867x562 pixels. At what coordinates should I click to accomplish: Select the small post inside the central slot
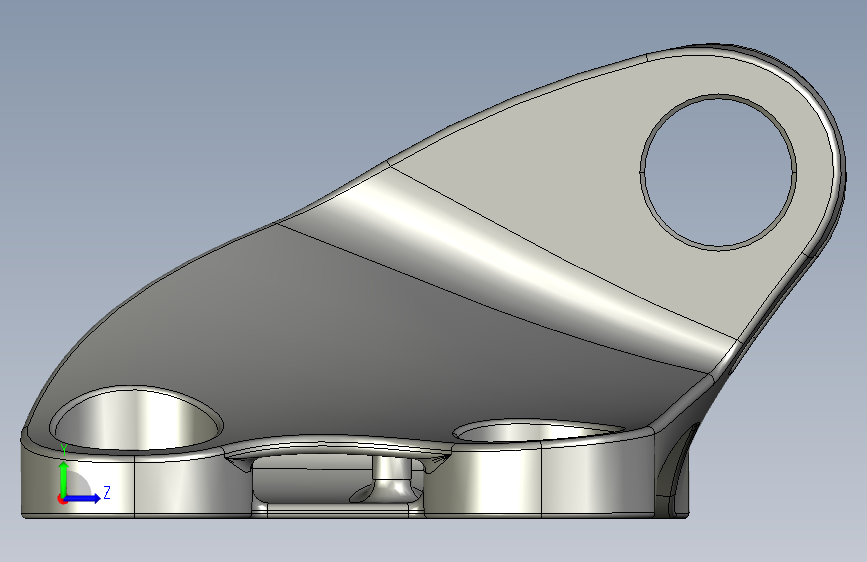(390, 476)
